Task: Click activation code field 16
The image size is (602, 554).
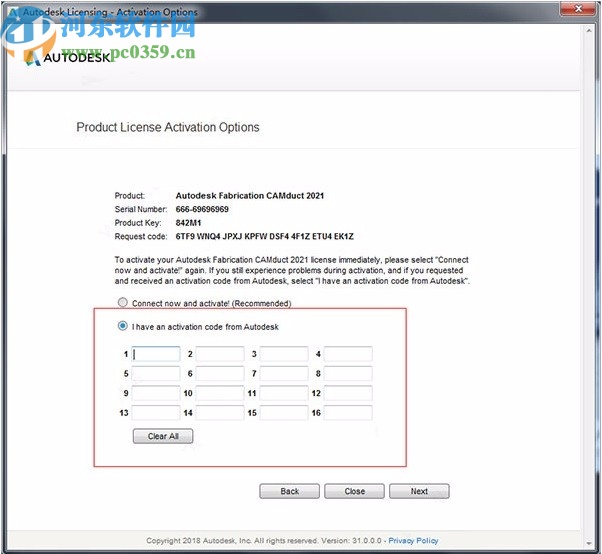Action: [348, 413]
